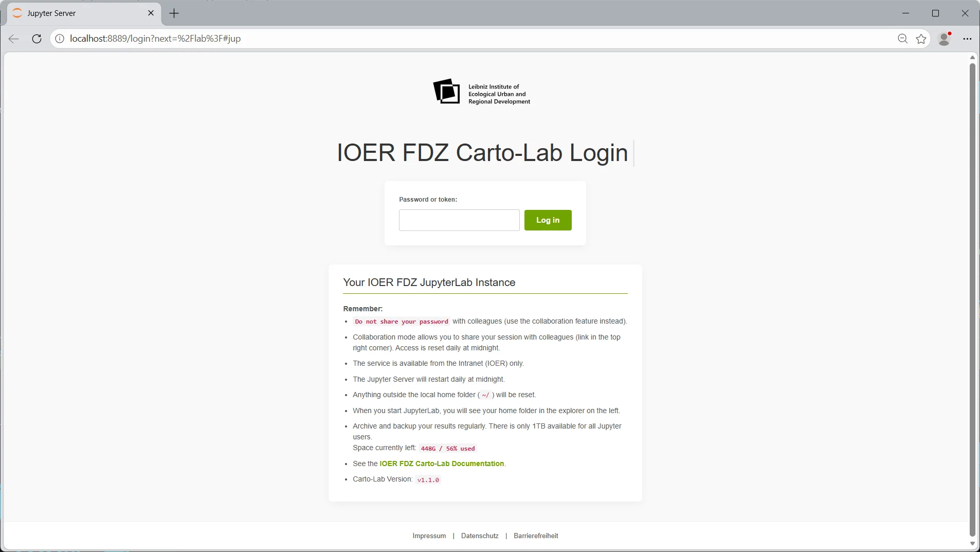The image size is (980, 552).
Task: Click the 'v1.1.0' version label
Action: tap(428, 480)
